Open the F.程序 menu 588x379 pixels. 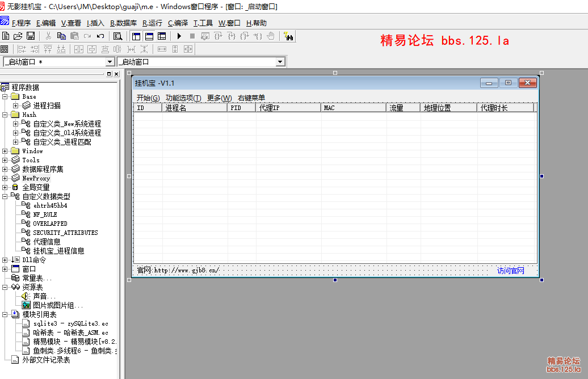click(21, 23)
